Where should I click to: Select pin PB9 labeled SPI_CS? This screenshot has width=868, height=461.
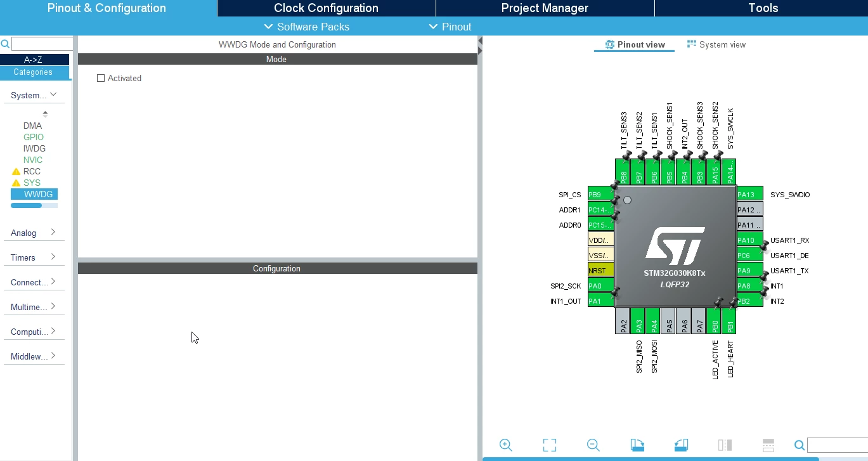coord(600,195)
